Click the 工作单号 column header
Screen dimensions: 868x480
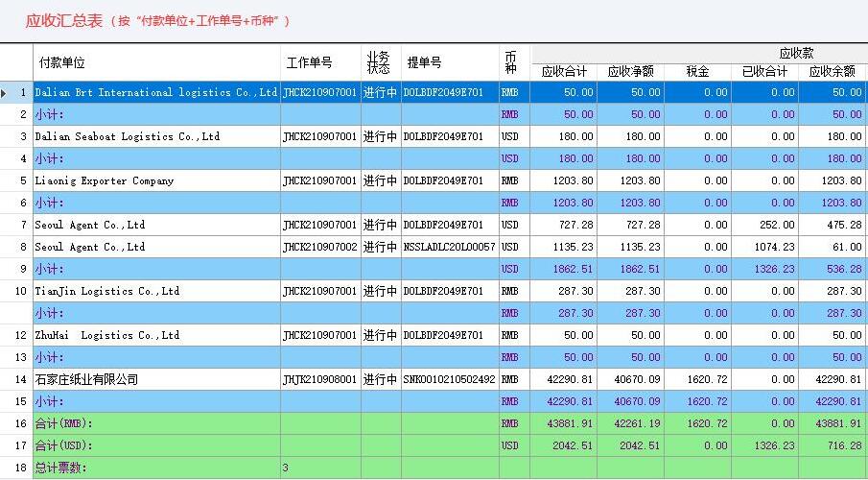coord(308,63)
